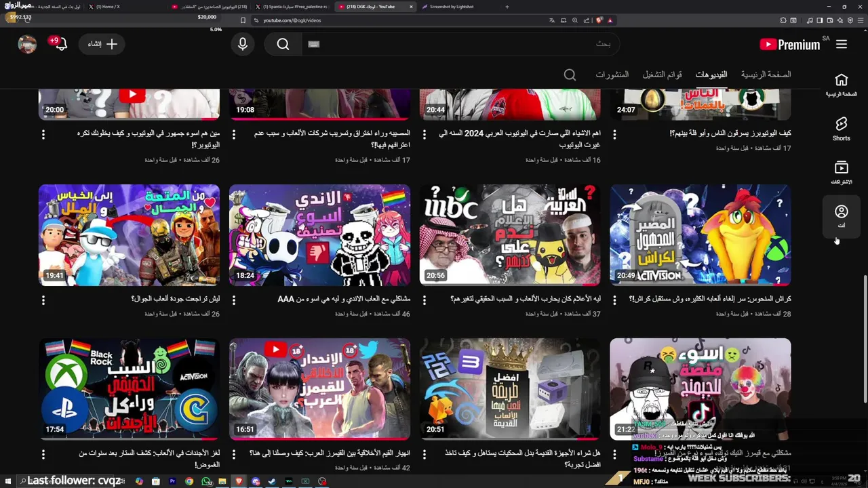This screenshot has width=868, height=488.
Task: Open the old consoles 20:51 thumbnail
Action: (x=510, y=389)
